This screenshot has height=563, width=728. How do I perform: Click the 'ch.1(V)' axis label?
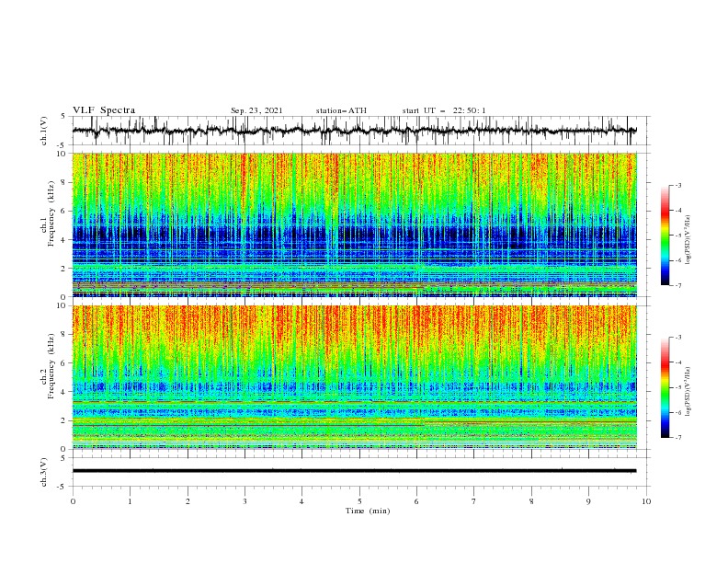coord(44,131)
